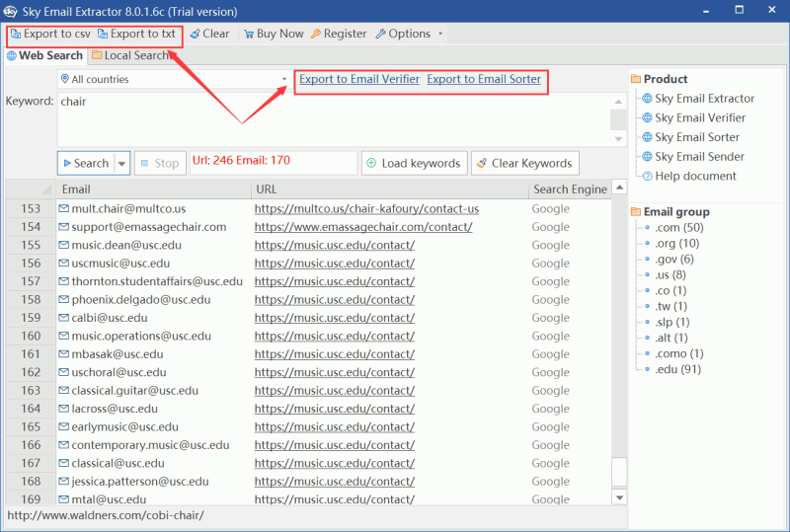Click the Export to Email Verifier link
The height and width of the screenshot is (532, 790).
click(x=359, y=79)
